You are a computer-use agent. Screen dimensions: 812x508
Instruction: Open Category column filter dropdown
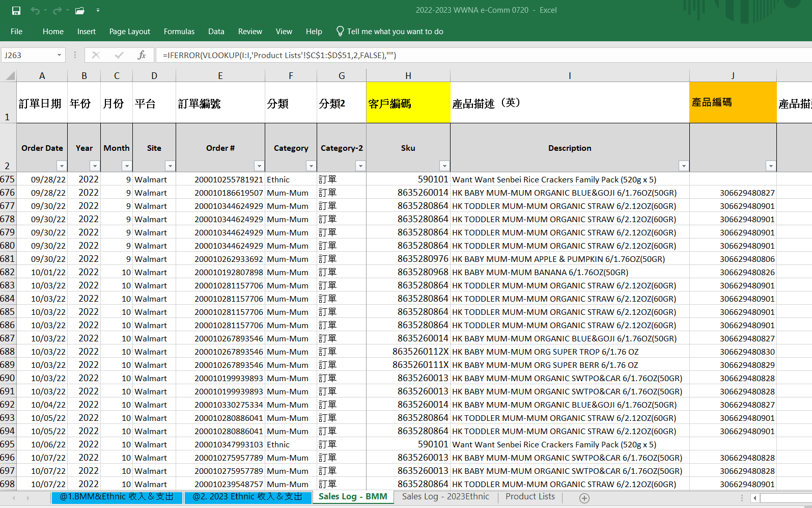point(311,166)
